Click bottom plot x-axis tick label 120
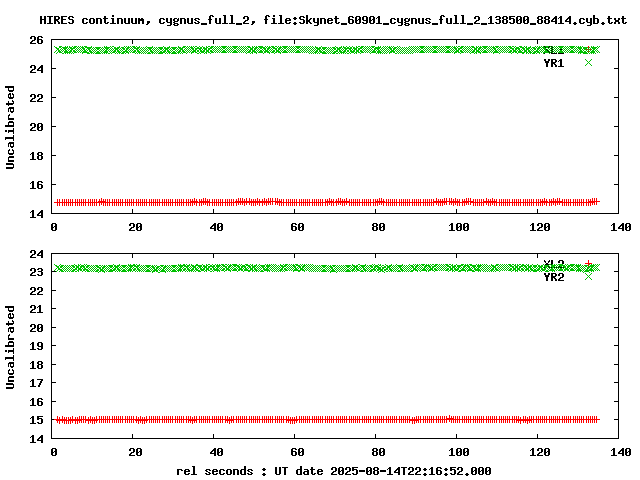Screen dimensions: 640x480 [x=540, y=452]
